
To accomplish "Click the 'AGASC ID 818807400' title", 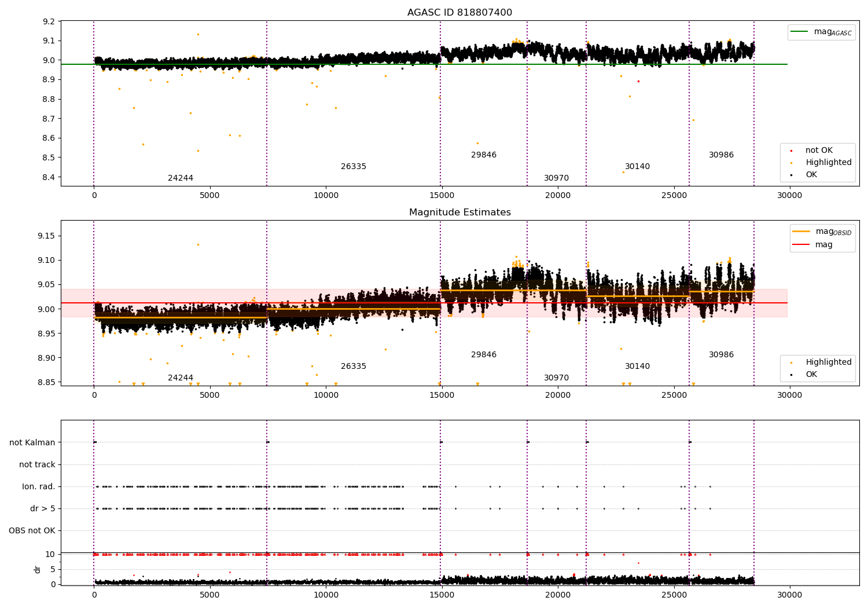I will click(459, 13).
